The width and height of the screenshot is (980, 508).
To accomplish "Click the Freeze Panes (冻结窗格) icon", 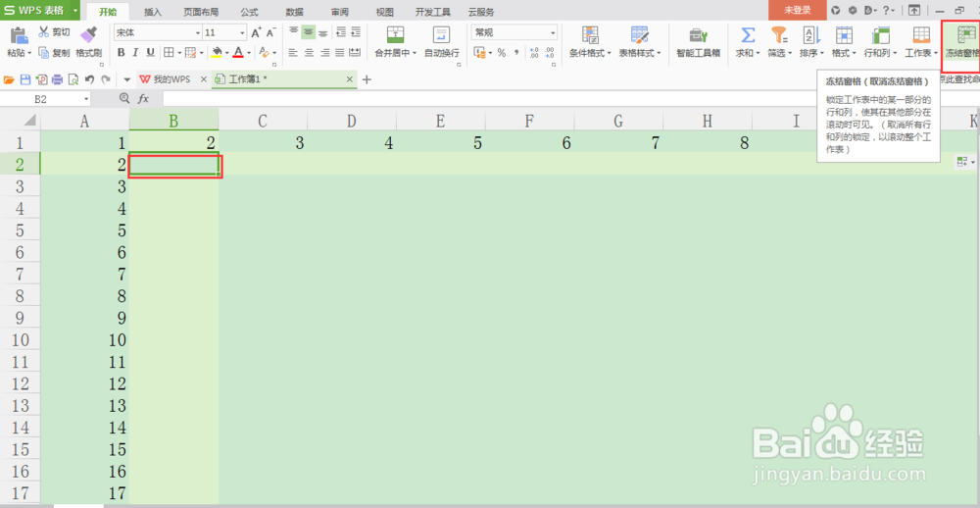I will tap(966, 35).
